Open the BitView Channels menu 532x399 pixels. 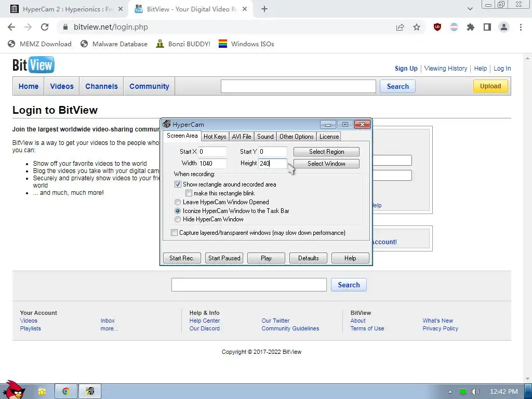(x=101, y=86)
